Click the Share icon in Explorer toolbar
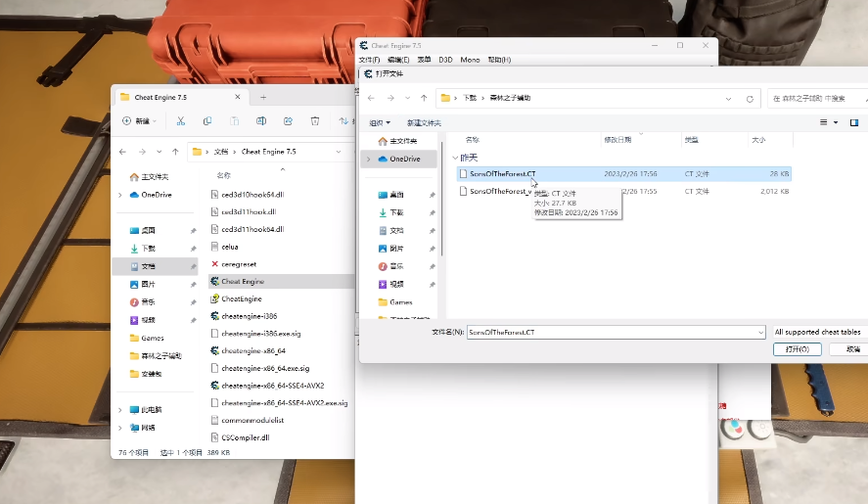The width and height of the screenshot is (868, 504). [288, 120]
